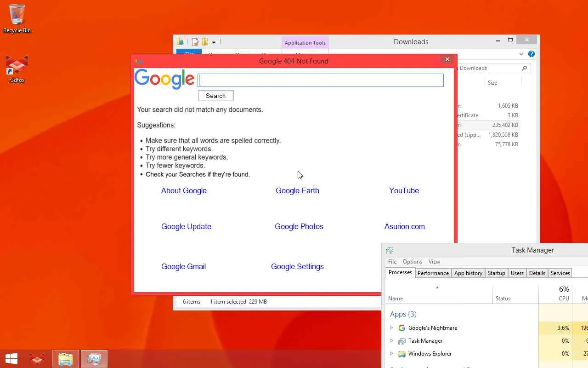588x368 pixels.
Task: Expand the Google's Nightmare process group
Action: 392,328
